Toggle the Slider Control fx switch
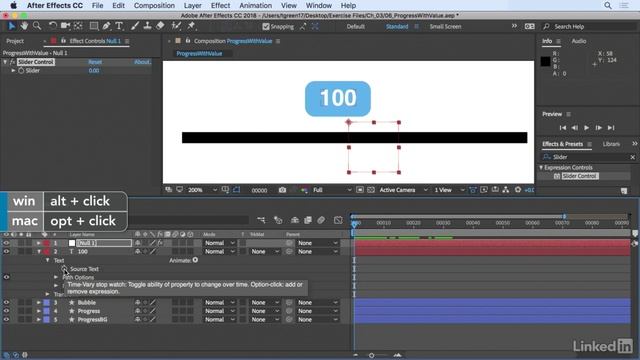 pos(13,62)
